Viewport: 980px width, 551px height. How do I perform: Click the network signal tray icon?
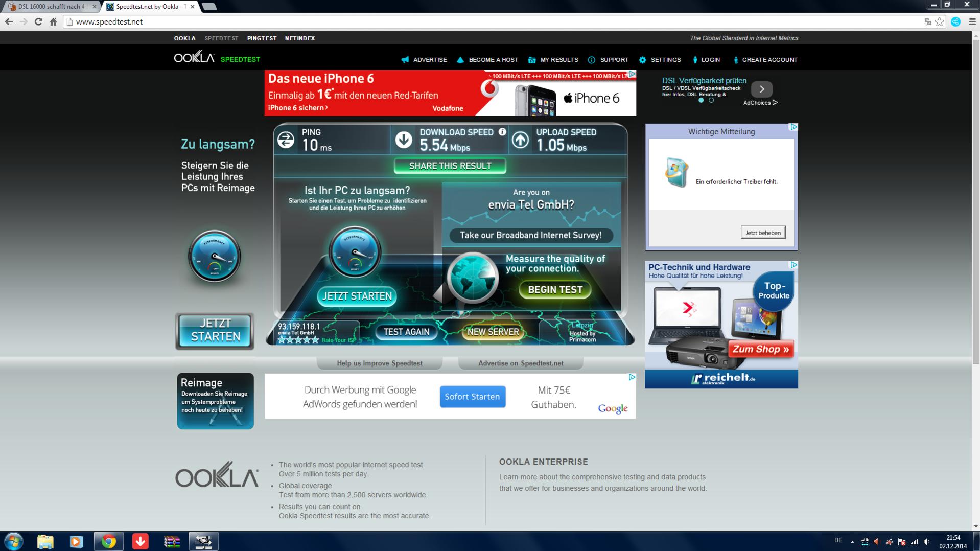tap(914, 542)
